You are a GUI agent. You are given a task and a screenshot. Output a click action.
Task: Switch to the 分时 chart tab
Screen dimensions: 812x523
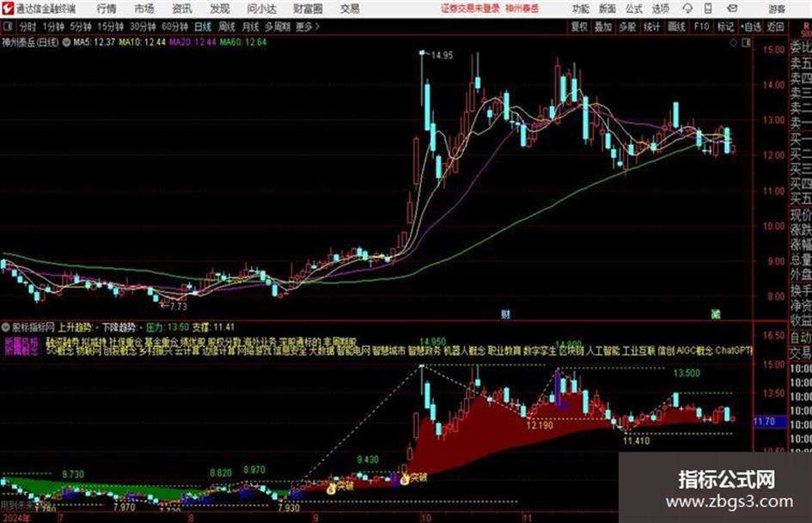pos(27,27)
